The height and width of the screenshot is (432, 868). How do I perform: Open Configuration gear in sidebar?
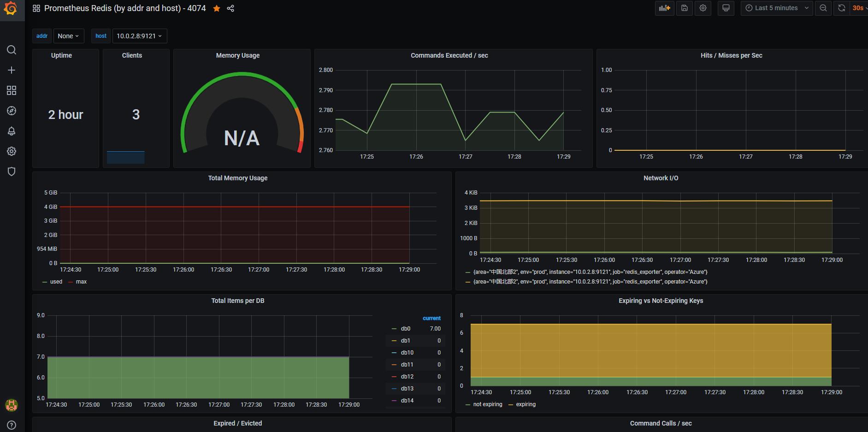click(x=12, y=151)
